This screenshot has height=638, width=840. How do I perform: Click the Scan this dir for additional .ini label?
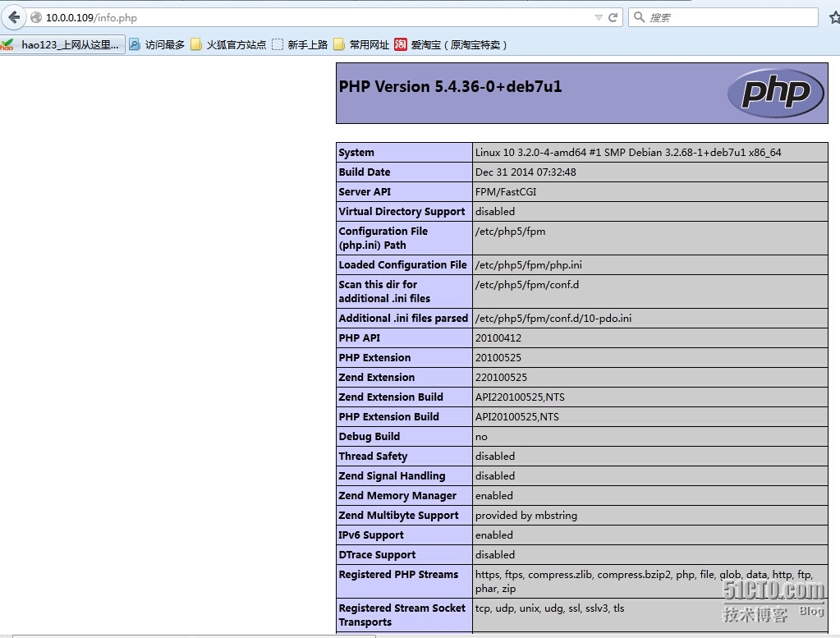click(x=384, y=291)
